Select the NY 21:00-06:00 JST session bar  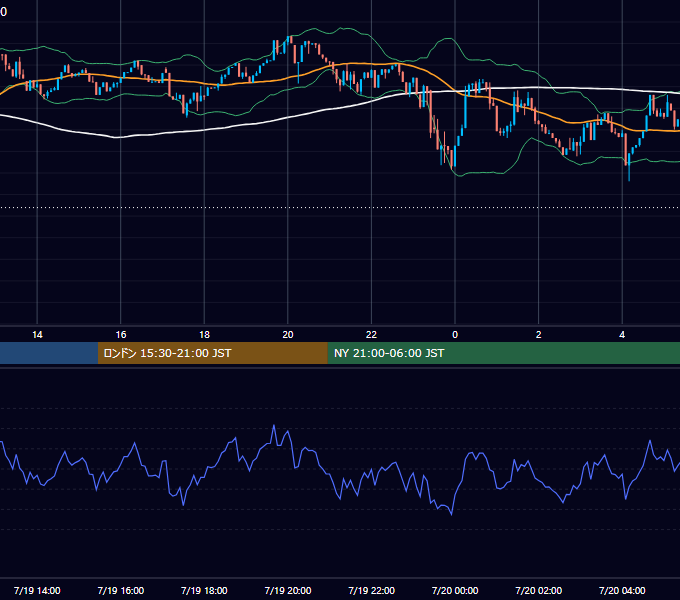503,353
